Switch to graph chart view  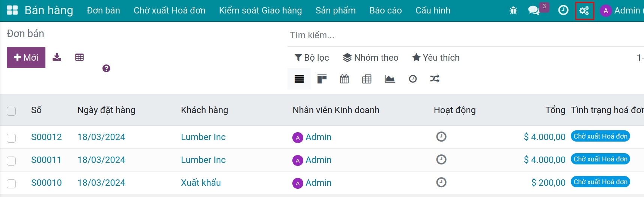(390, 79)
